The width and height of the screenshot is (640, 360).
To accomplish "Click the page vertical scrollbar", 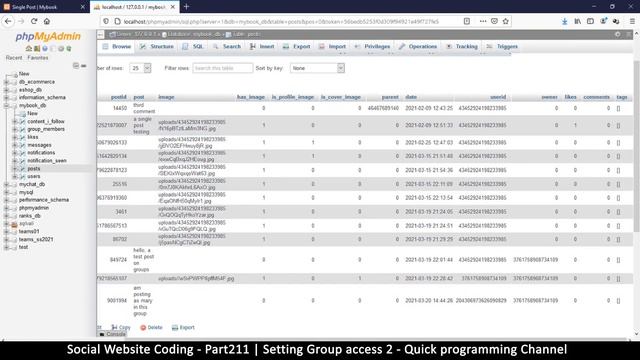I will click(636, 147).
